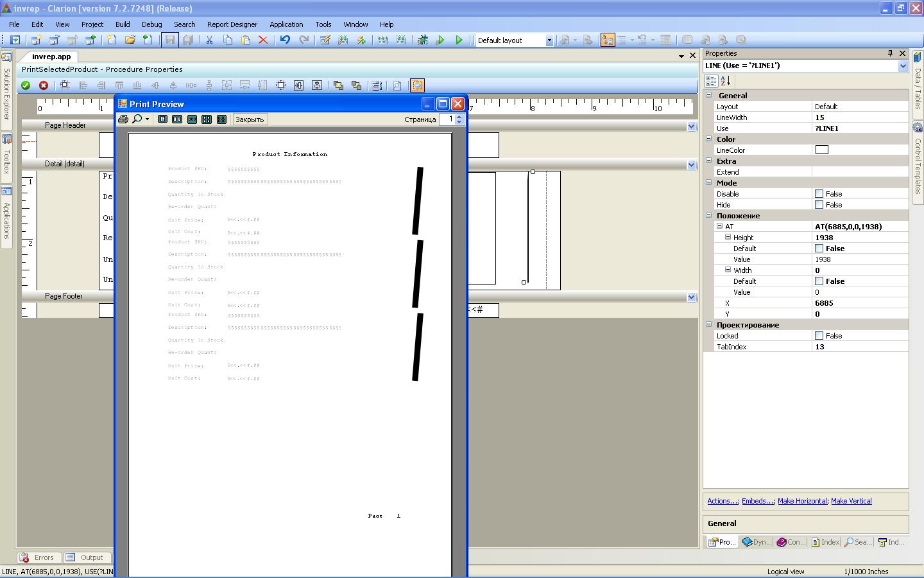
Task: Click the red X Cancel icon in designer toolbar
Action: pos(44,85)
